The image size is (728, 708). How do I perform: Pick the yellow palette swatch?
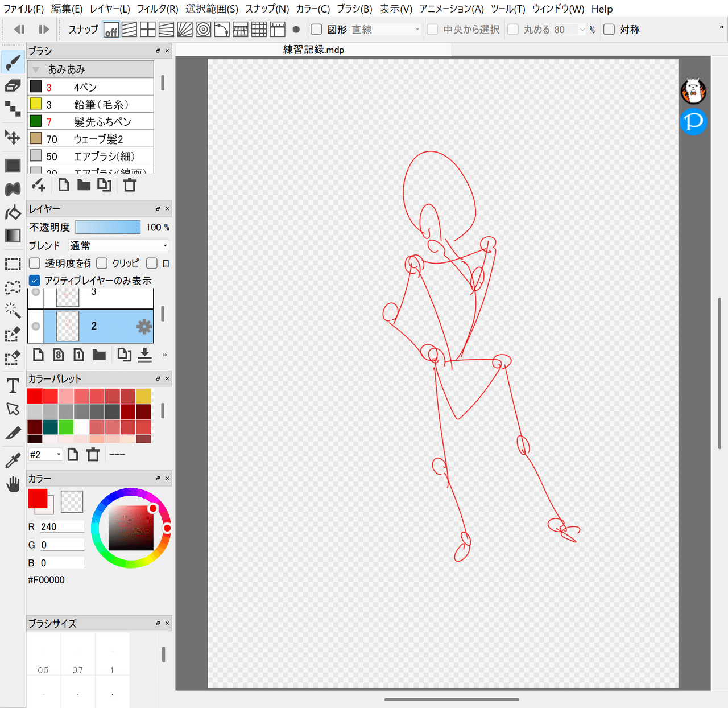pyautogui.click(x=143, y=396)
